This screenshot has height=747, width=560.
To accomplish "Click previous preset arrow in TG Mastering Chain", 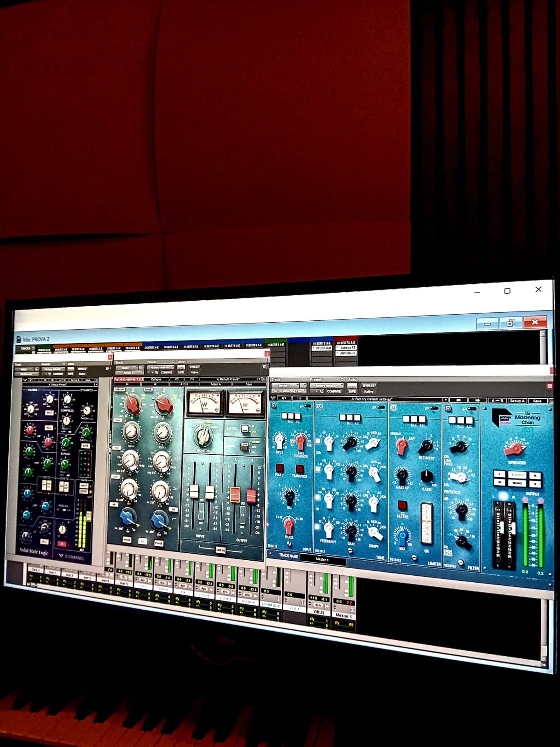I will [x=459, y=400].
